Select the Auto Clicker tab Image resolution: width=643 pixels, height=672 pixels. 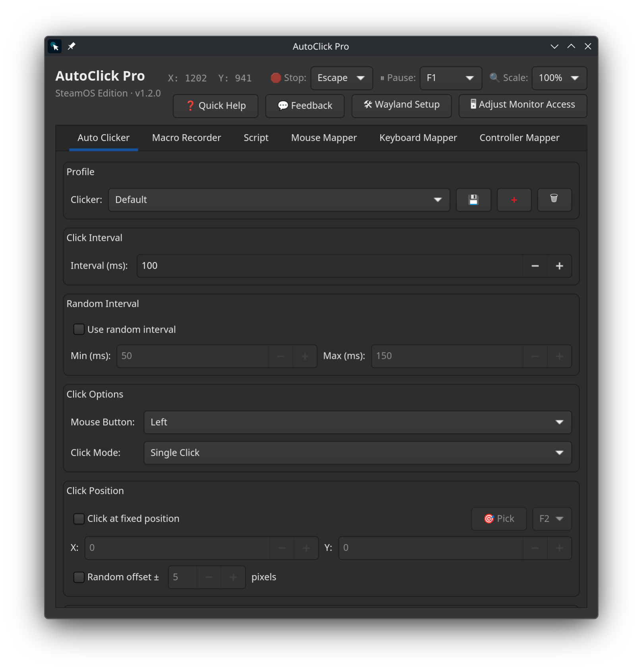point(104,138)
